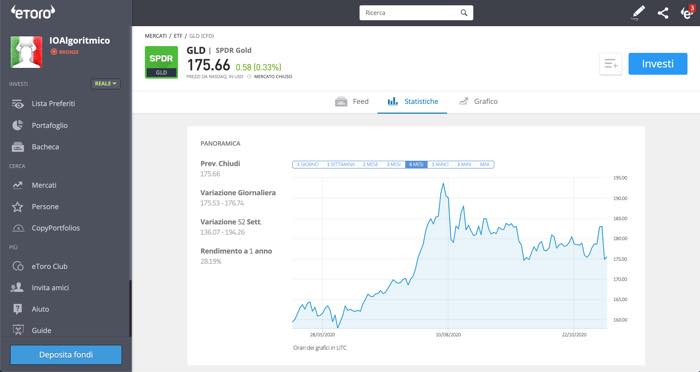Click the IOAlgoritmico username
The height and width of the screenshot is (372, 700).
coord(80,40)
